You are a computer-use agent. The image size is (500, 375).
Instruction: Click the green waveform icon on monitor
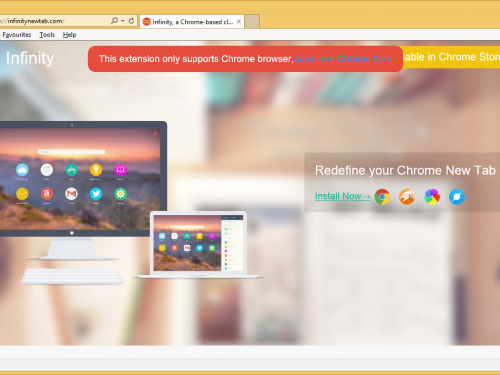[x=71, y=170]
